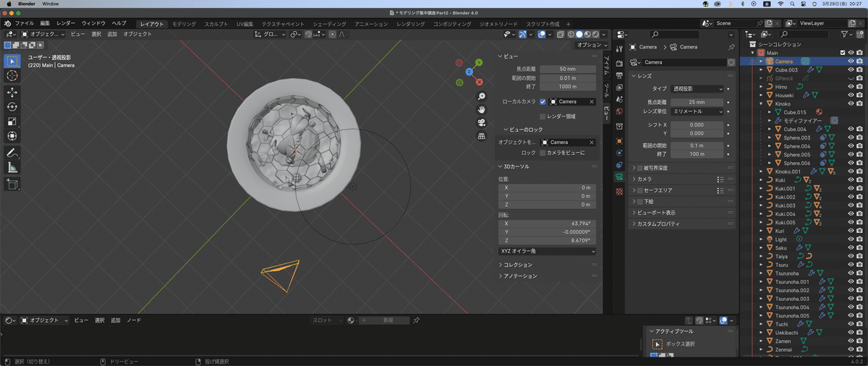The height and width of the screenshot is (366, 868).
Task: Click the 焦点距離 25 mm field
Action: [697, 102]
